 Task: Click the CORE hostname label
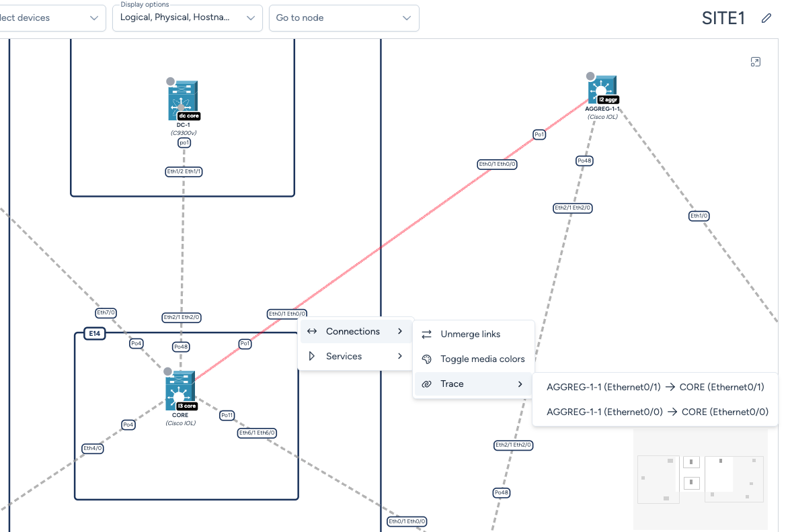pos(180,415)
